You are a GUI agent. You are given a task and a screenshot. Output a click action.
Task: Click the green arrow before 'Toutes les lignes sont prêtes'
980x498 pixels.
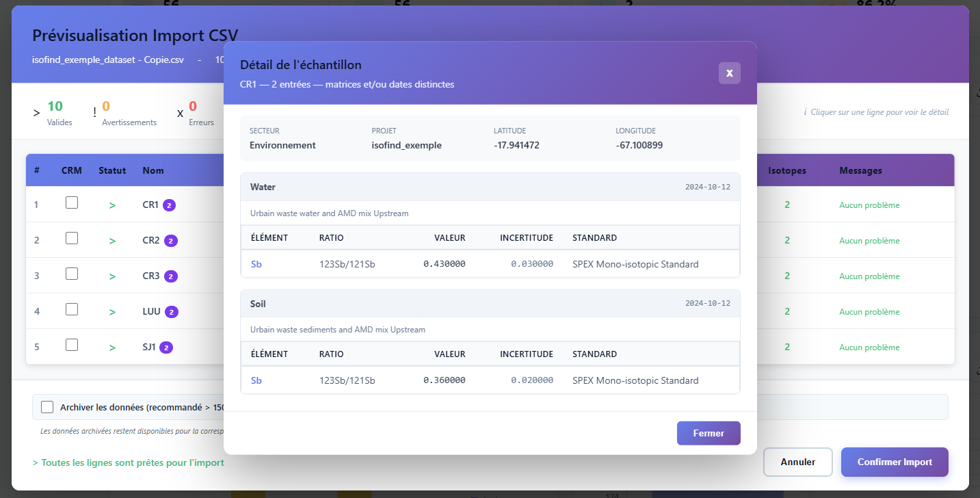pyautogui.click(x=35, y=462)
